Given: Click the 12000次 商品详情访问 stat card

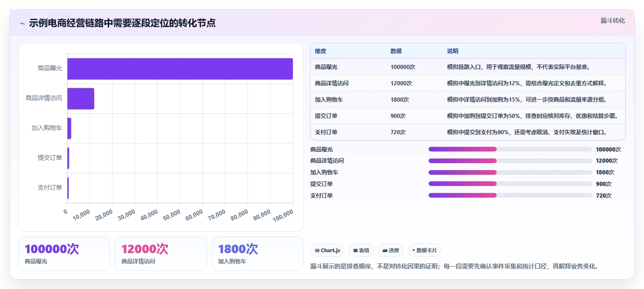Looking at the screenshot, I should pyautogui.click(x=160, y=253).
